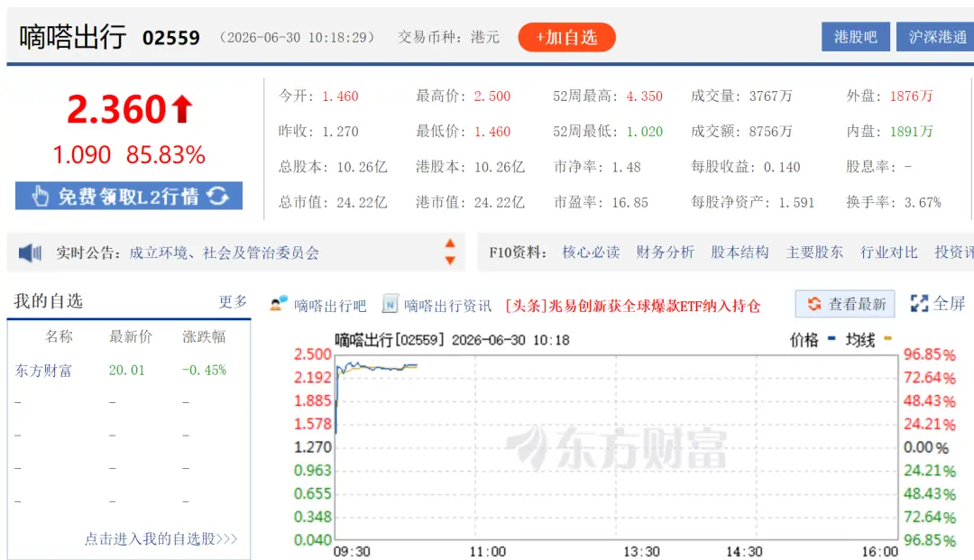974x560 pixels.
Task: Open F10 tab 核心必读
Action: pyautogui.click(x=591, y=252)
